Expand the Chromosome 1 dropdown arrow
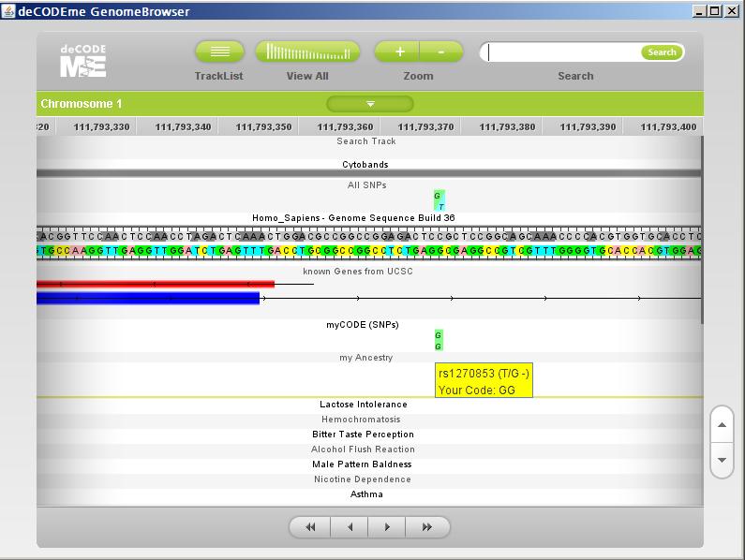Viewport: 745px width, 560px height. pos(370,104)
